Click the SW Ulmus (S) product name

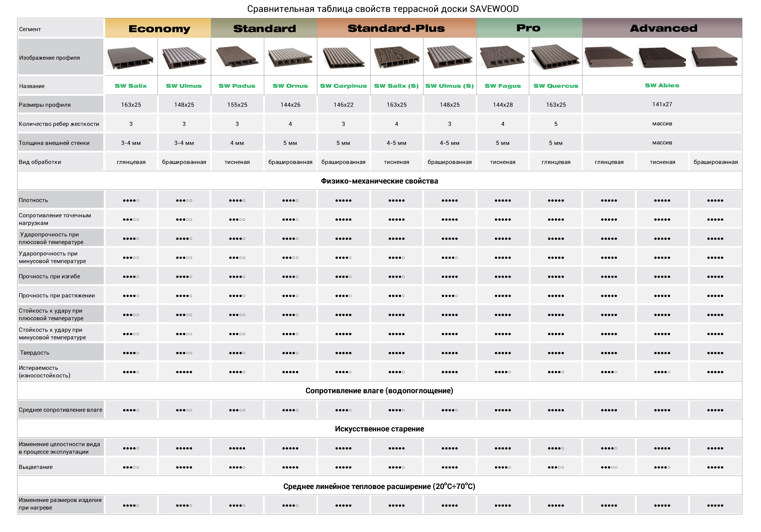450,86
